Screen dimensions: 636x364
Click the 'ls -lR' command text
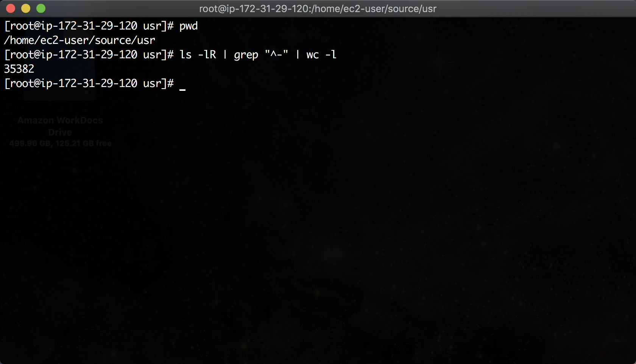tap(198, 54)
